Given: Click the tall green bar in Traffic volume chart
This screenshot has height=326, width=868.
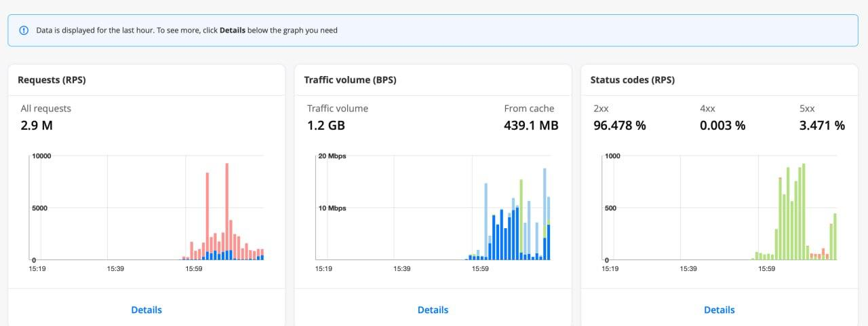Looking at the screenshot, I should 521,217.
